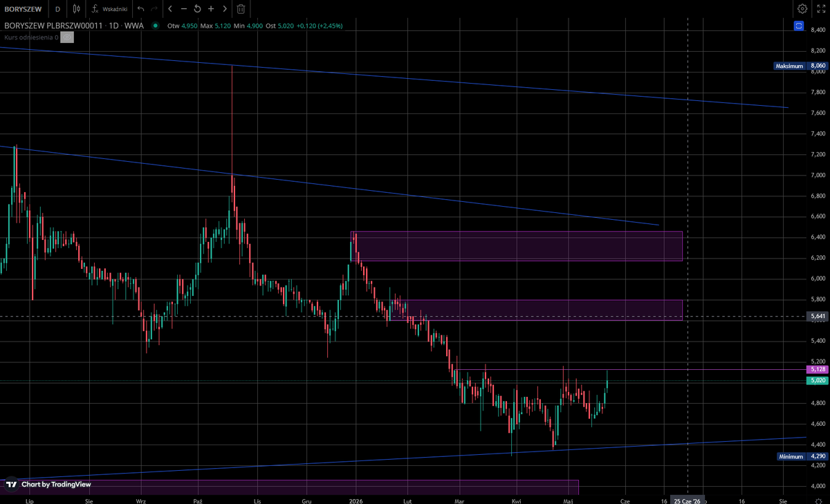Delete drawings with trash icon
This screenshot has width=830, height=504.
coord(241,9)
